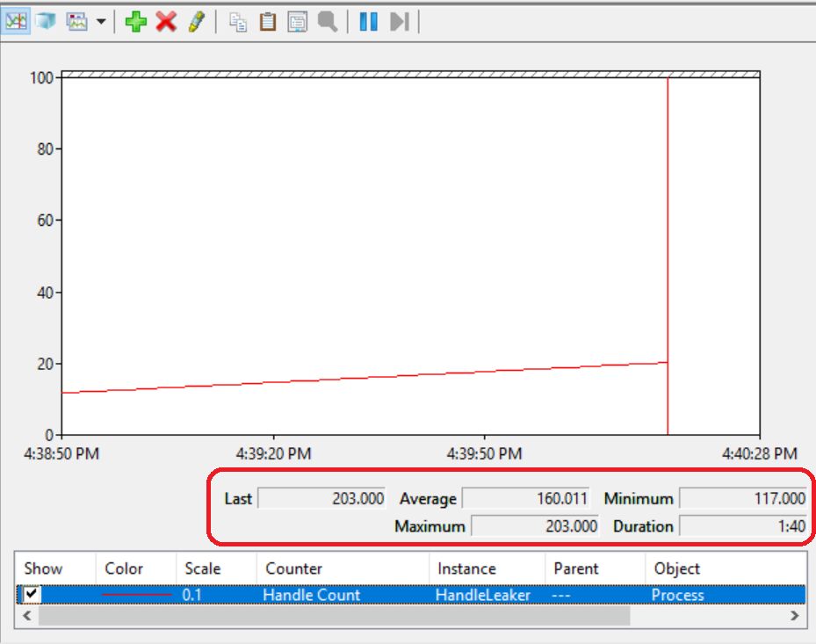Click the Update Data step button
Viewport: 816px width, 644px height.
[x=400, y=21]
